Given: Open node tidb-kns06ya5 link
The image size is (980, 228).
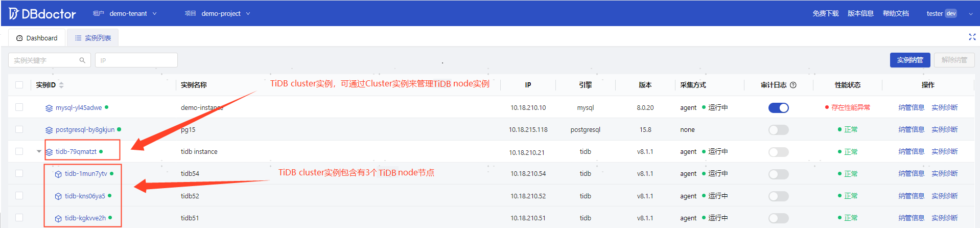Looking at the screenshot, I should [85, 196].
